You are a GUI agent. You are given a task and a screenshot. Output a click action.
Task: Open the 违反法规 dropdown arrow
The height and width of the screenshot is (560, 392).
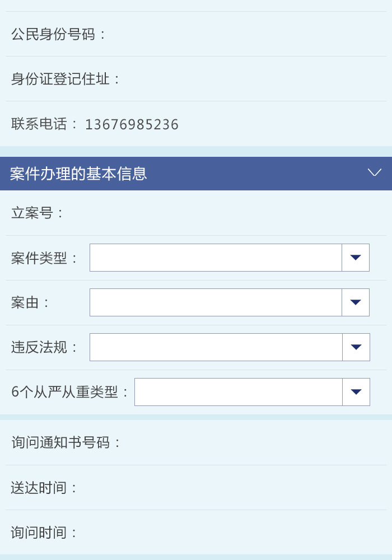[356, 347]
